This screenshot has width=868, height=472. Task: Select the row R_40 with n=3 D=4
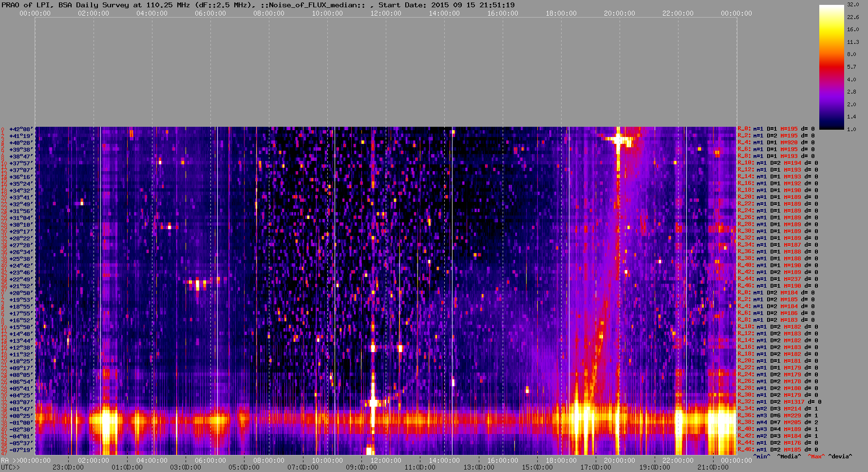point(778,429)
